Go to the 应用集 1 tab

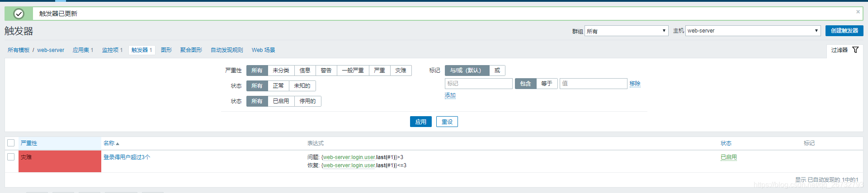pyautogui.click(x=83, y=50)
